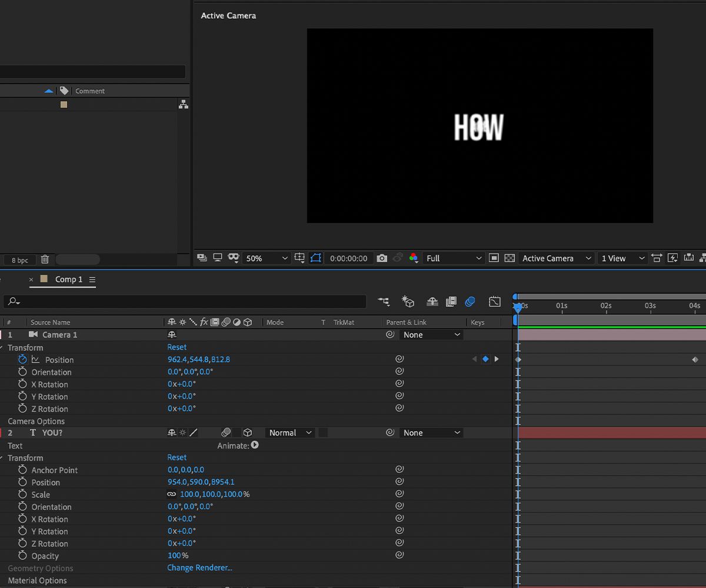Click Change Renderer in Geometry Options
This screenshot has width=706, height=588.
199,567
